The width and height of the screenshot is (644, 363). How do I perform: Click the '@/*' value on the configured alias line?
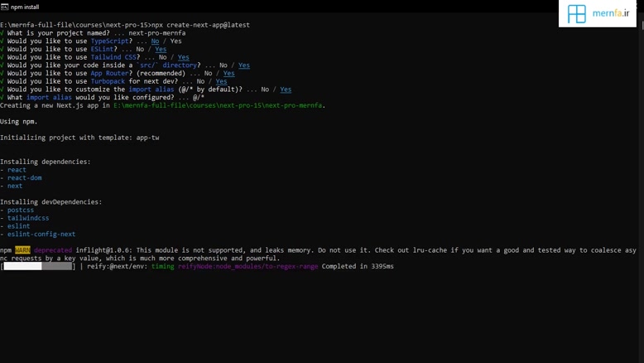point(199,98)
